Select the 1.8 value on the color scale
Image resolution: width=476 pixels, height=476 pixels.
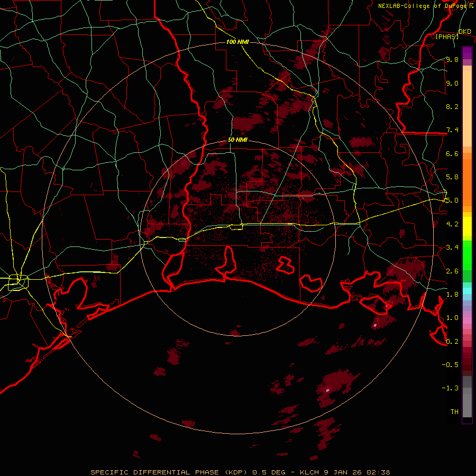click(x=452, y=295)
